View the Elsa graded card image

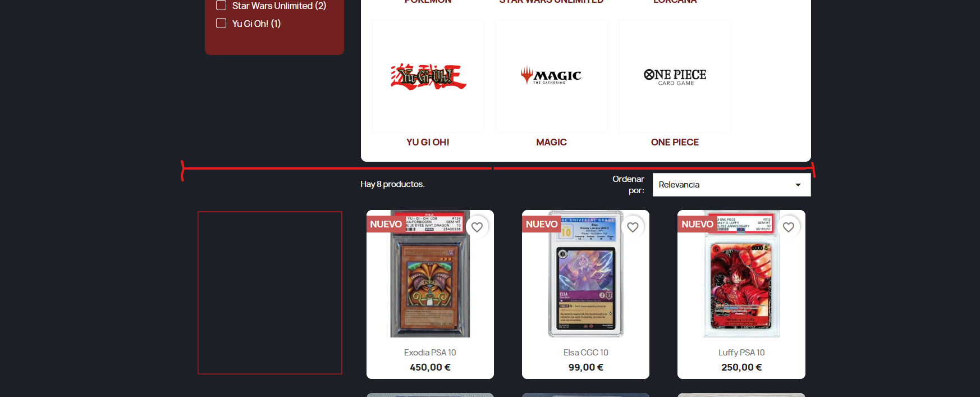pyautogui.click(x=585, y=274)
